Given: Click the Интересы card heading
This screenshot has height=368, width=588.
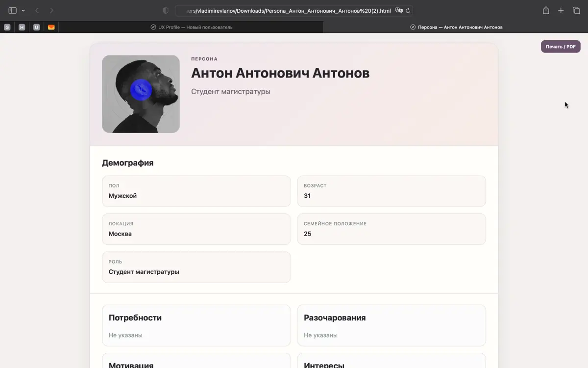Looking at the screenshot, I should (324, 365).
